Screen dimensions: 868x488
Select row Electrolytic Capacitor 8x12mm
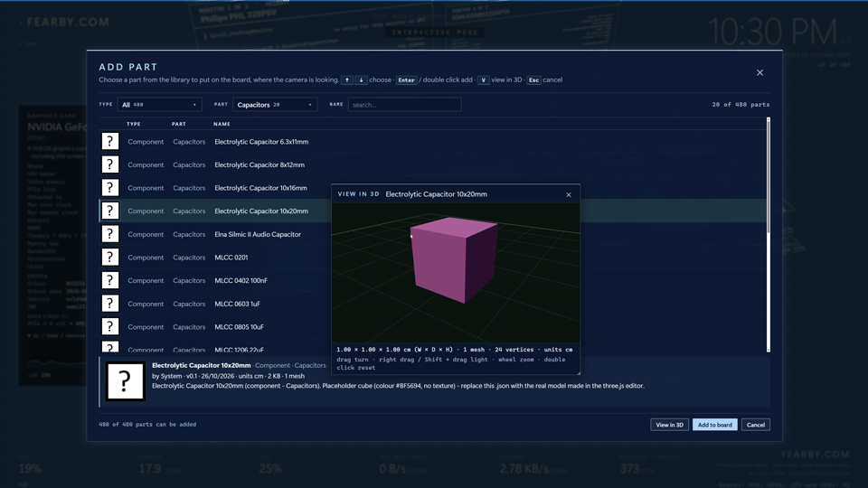click(433, 164)
